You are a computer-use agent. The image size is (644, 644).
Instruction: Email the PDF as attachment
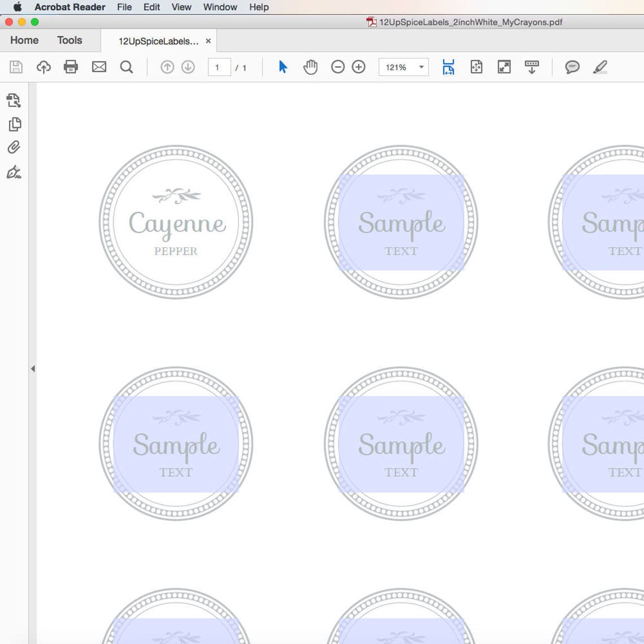[x=99, y=67]
